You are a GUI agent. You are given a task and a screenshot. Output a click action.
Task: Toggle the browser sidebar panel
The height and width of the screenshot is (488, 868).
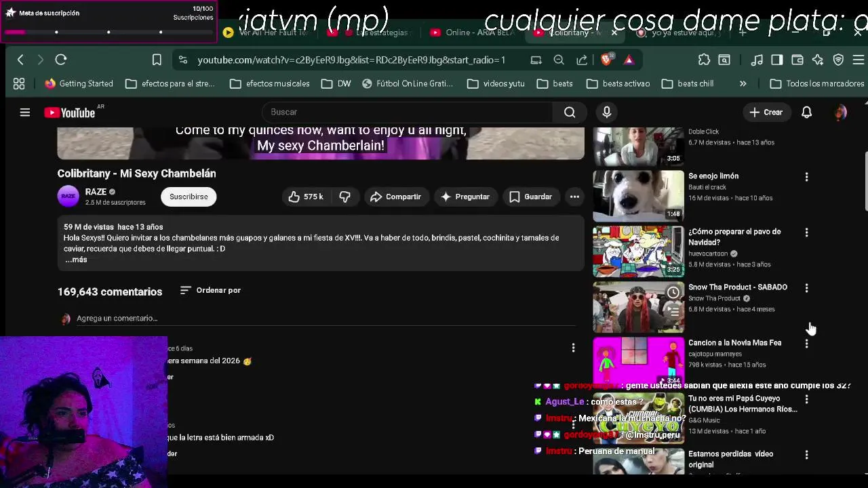click(x=777, y=60)
